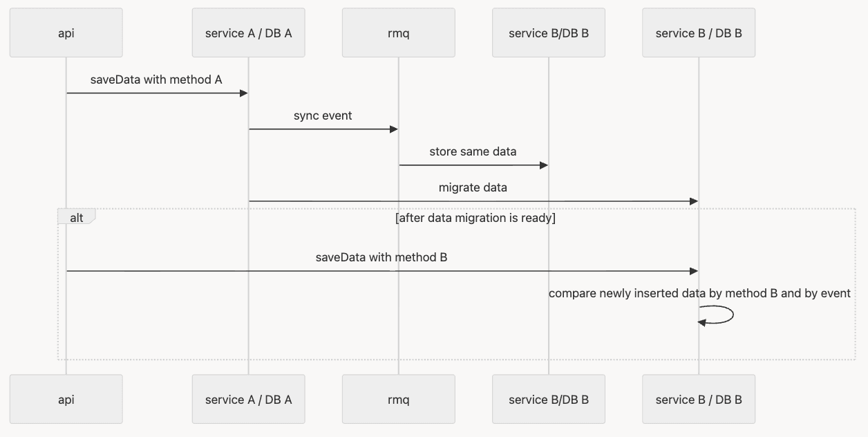The height and width of the screenshot is (437, 868).
Task: Click the "alt" fragment label tag
Action: tap(77, 218)
